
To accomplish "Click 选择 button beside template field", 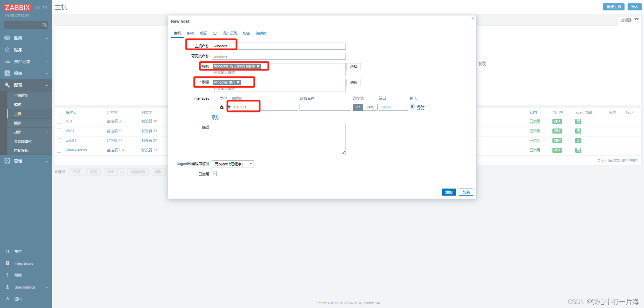I will (354, 66).
